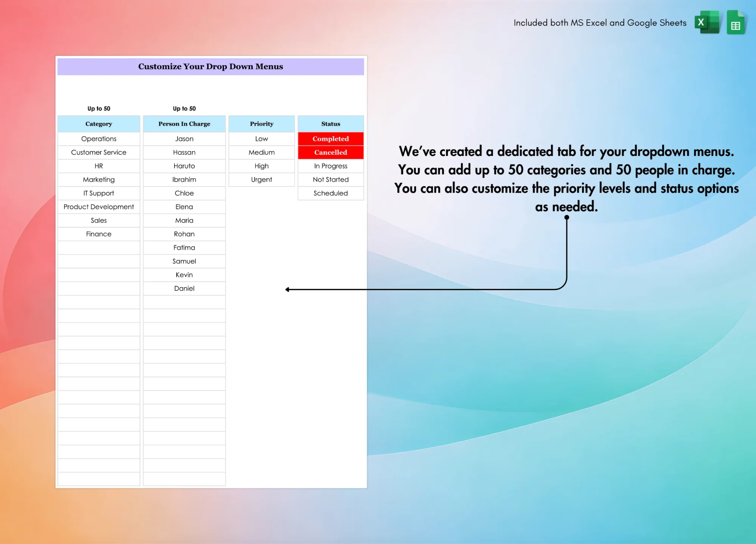
Task: Click the Operations category cell
Action: click(99, 139)
